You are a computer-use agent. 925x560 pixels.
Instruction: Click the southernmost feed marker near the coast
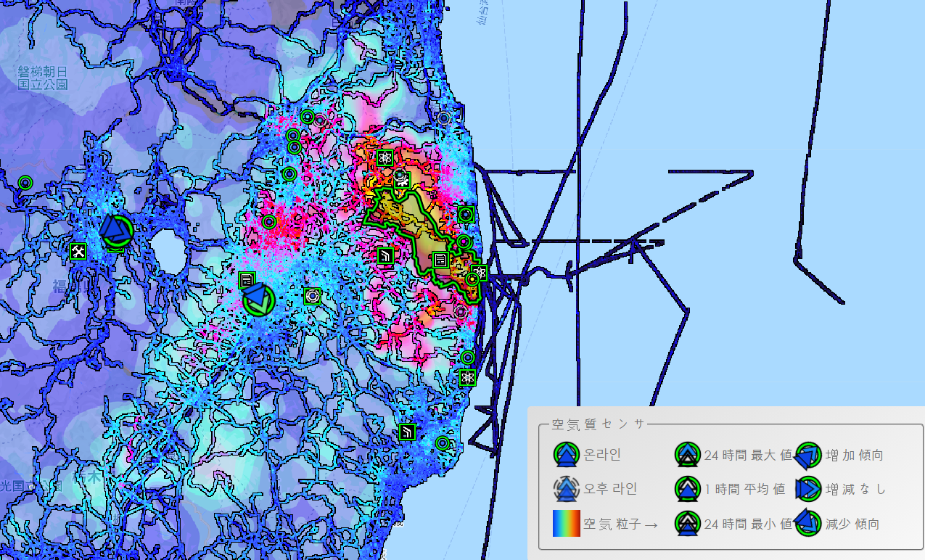pos(408,432)
